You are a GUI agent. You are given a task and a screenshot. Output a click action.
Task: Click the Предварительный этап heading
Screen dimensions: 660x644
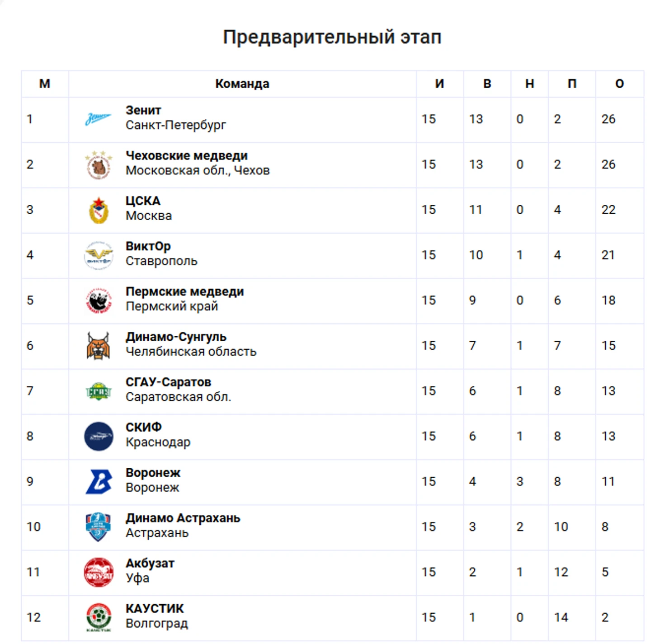point(332,37)
